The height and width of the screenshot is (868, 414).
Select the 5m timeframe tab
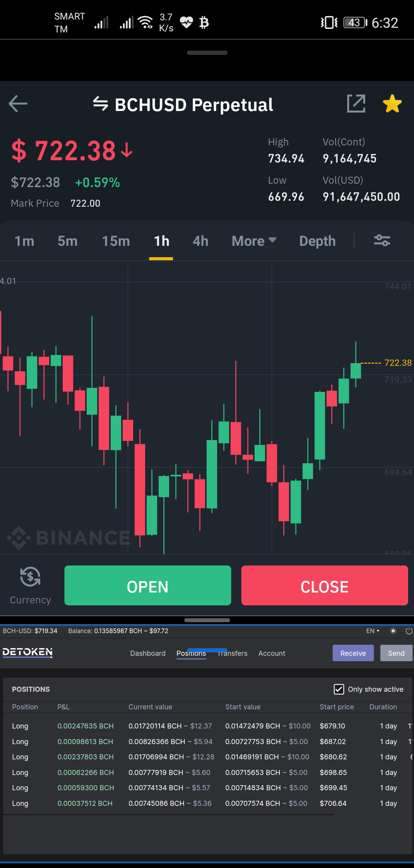(x=68, y=241)
